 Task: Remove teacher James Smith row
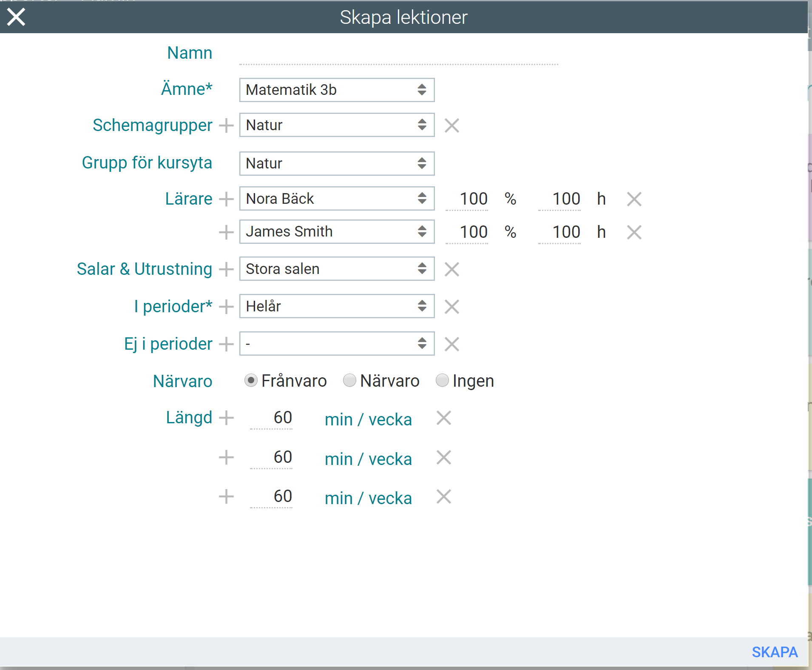[634, 232]
